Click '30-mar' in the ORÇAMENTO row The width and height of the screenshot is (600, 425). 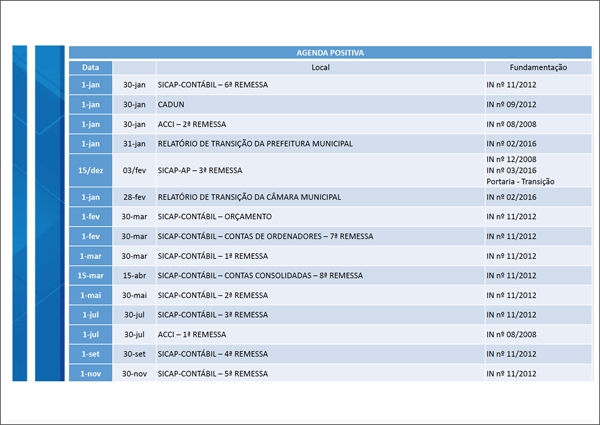[134, 217]
